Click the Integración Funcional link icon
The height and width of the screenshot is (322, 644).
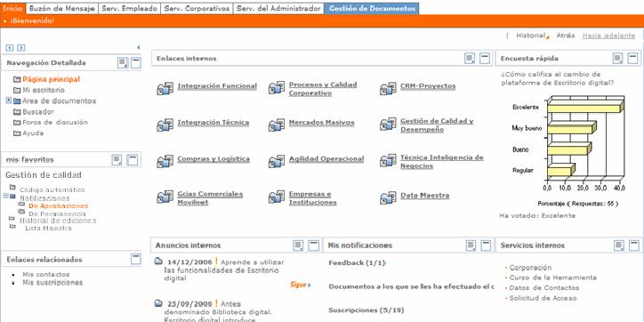tap(165, 88)
